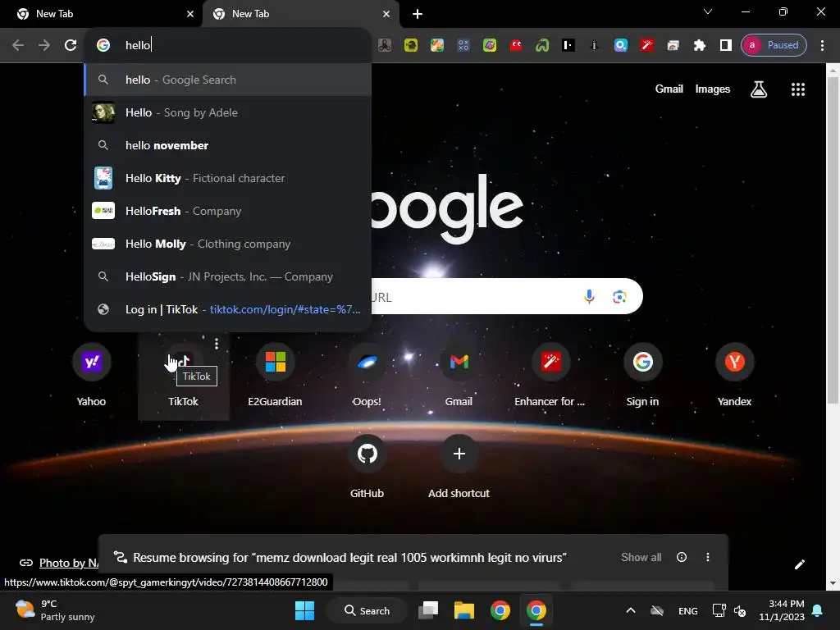Open a new browser tab

(418, 14)
